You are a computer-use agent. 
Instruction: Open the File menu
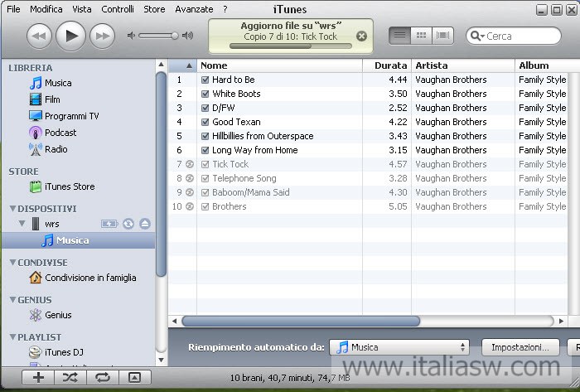click(x=13, y=9)
